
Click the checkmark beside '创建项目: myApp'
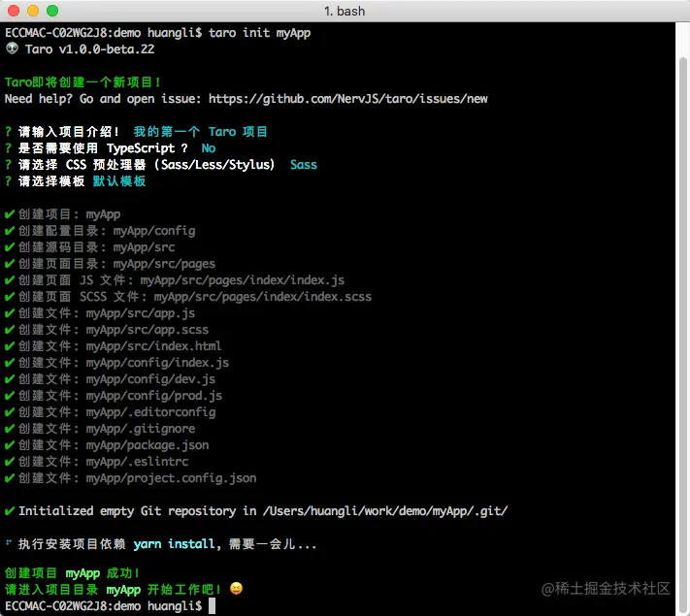tap(10, 214)
